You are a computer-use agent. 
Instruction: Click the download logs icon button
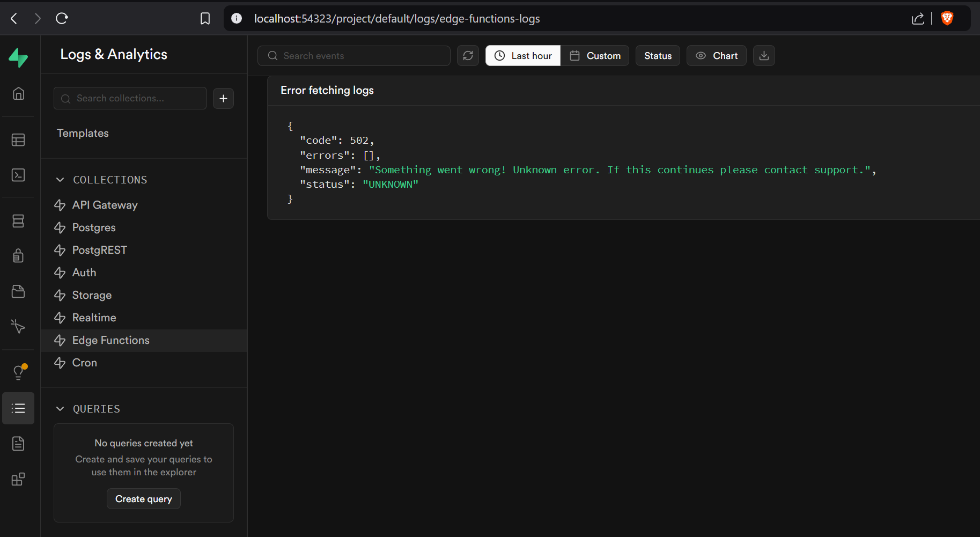pos(764,56)
